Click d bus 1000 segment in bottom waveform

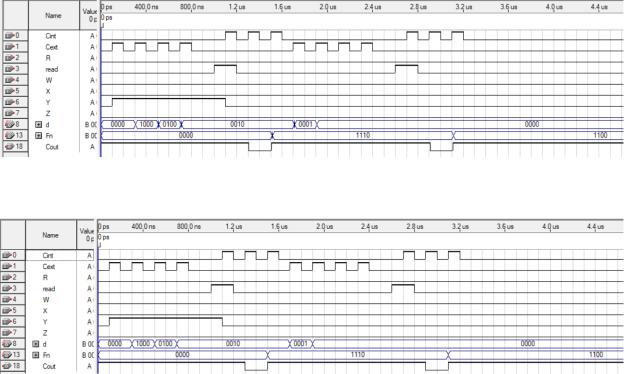pyautogui.click(x=143, y=344)
